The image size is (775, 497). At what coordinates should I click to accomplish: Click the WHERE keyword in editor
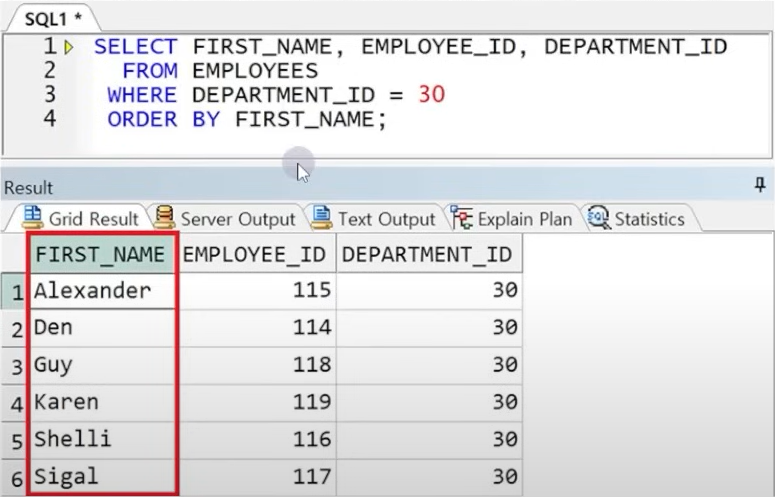142,95
